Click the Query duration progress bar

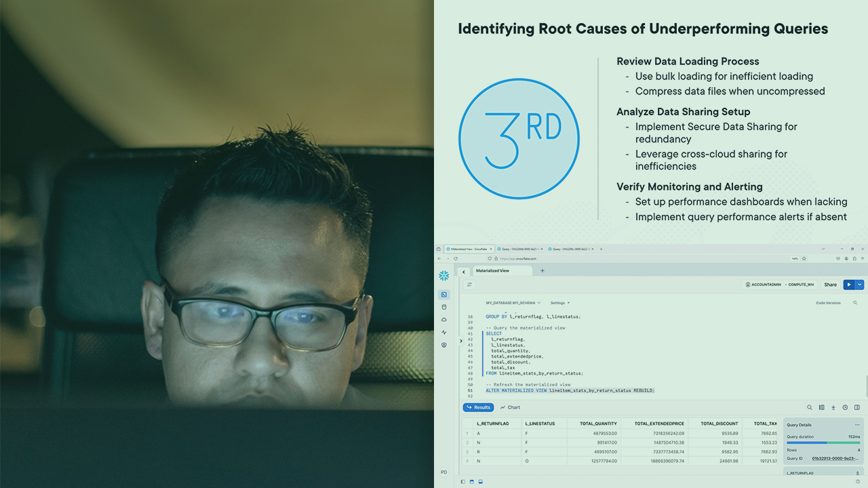823,443
